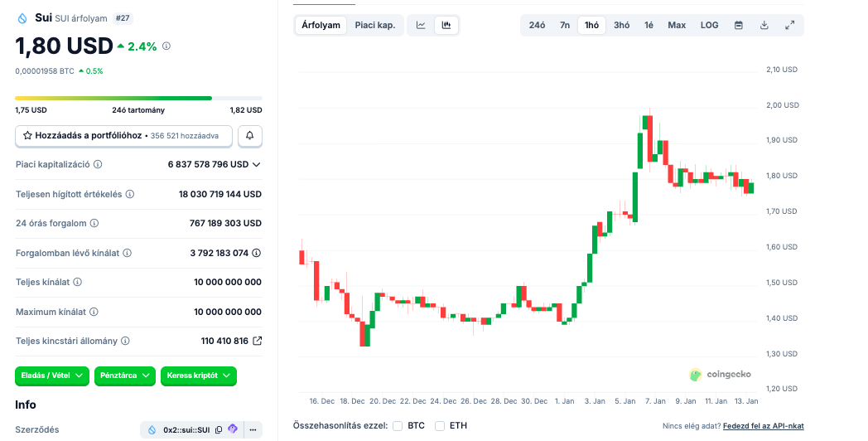Screen dimensions: 868x441
Task: Click the price alert bell icon
Action: (250, 135)
